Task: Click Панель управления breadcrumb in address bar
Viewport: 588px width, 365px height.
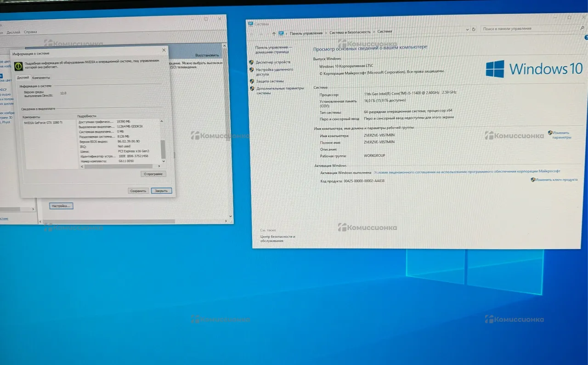Action: tap(306, 32)
